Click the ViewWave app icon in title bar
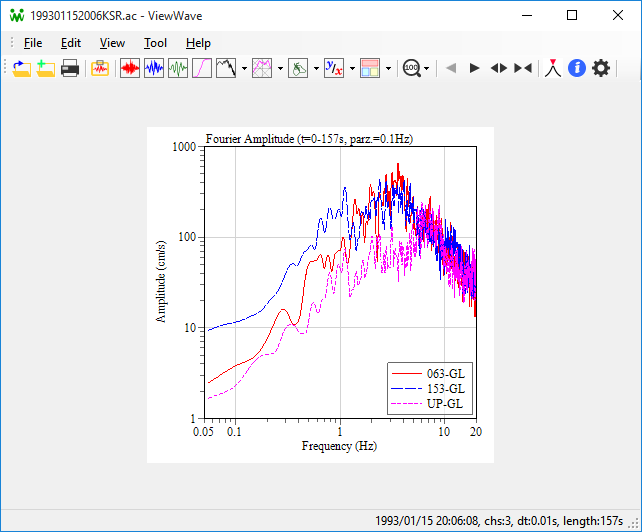This screenshot has height=532, width=642. pos(17,16)
